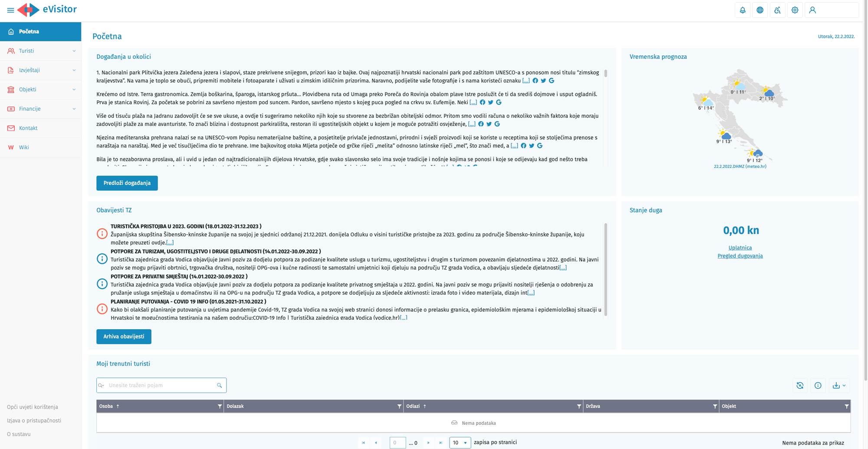The width and height of the screenshot is (868, 449).
Task: Go to next page of tourists table
Action: coord(428,442)
